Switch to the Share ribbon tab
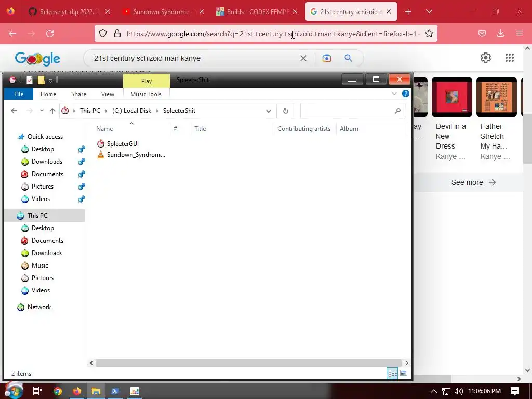Viewport: 532px width, 399px height. (78, 94)
